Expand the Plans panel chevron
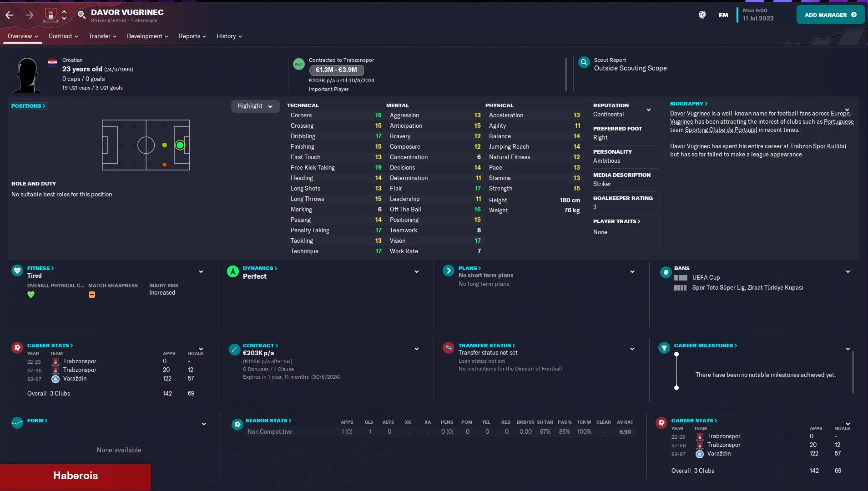 [x=632, y=272]
